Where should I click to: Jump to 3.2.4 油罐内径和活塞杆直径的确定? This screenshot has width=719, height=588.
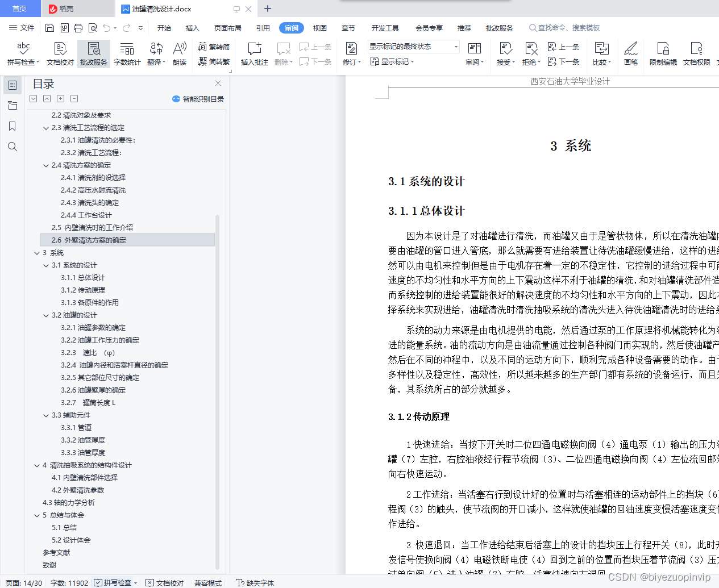[114, 365]
